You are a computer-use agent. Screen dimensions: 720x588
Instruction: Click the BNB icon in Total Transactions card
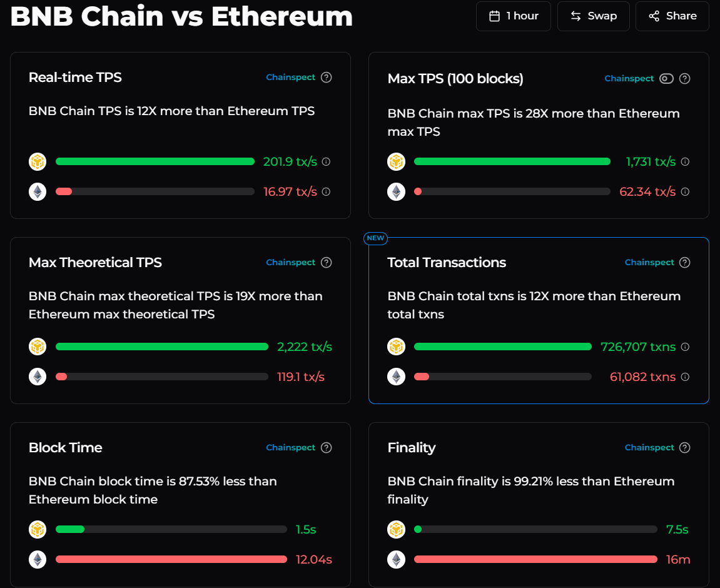pyautogui.click(x=396, y=347)
